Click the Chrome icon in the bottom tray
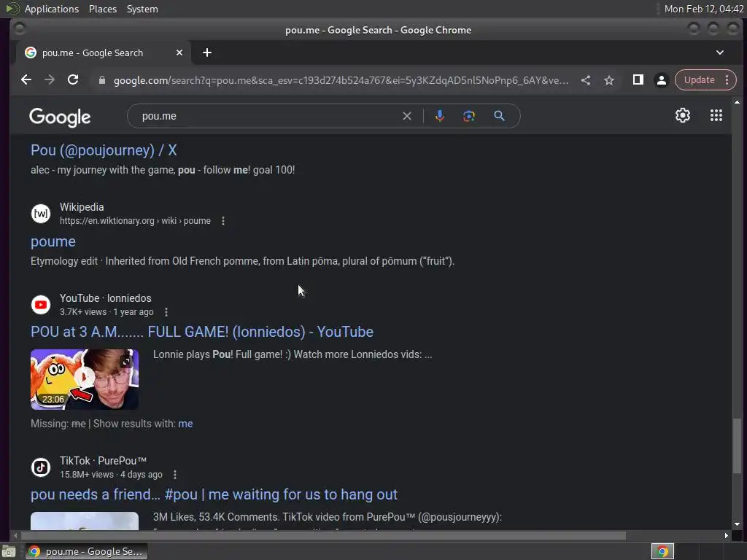Image resolution: width=747 pixels, height=560 pixels. tap(662, 551)
